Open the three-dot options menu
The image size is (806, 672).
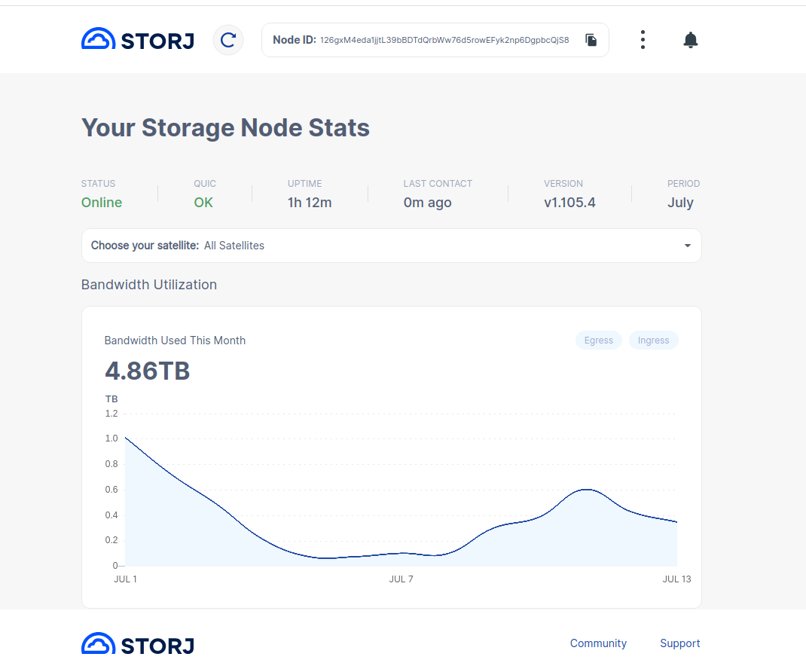[x=643, y=40]
